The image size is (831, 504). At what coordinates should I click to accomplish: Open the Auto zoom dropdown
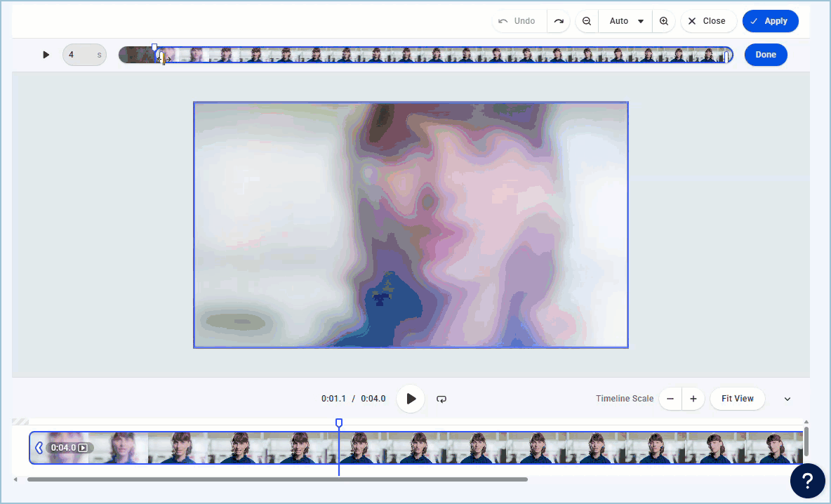(625, 21)
